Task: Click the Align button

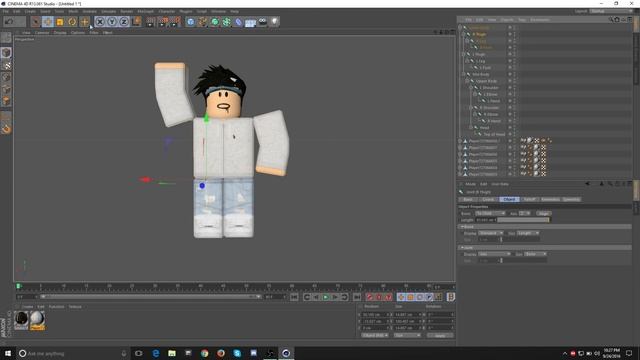Action: [543, 213]
